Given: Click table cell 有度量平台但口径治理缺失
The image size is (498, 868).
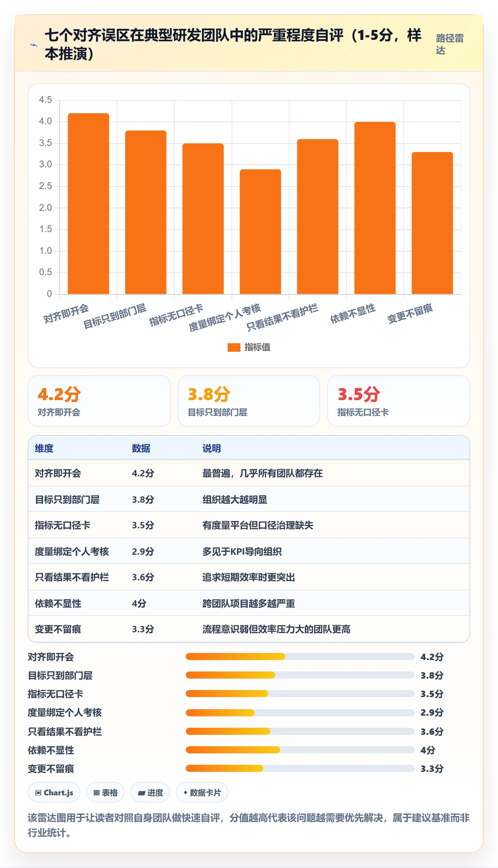Looking at the screenshot, I should coord(258,525).
